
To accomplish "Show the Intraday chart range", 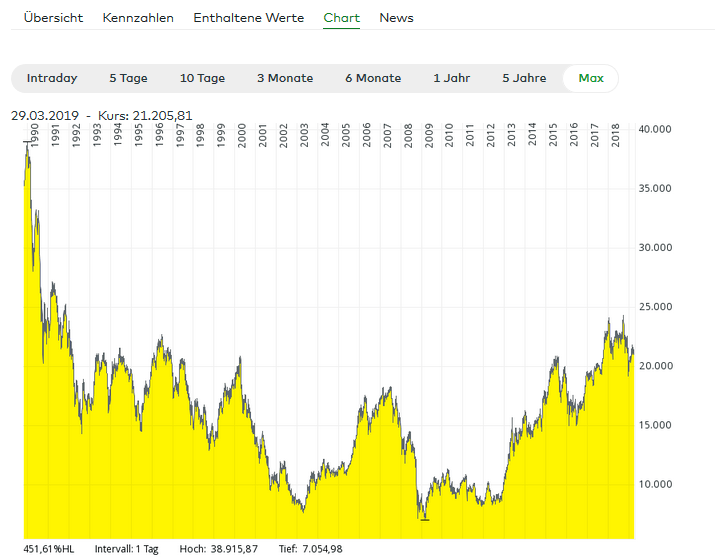I will (52, 78).
